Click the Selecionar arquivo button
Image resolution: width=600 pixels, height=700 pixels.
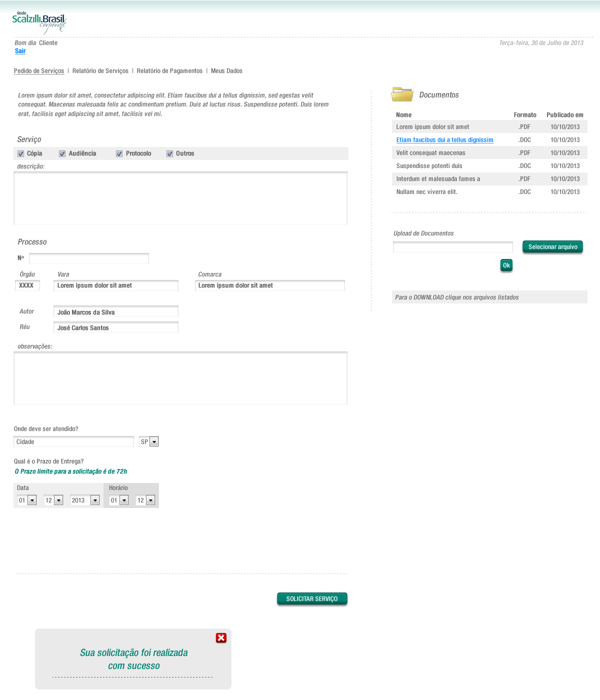click(552, 247)
